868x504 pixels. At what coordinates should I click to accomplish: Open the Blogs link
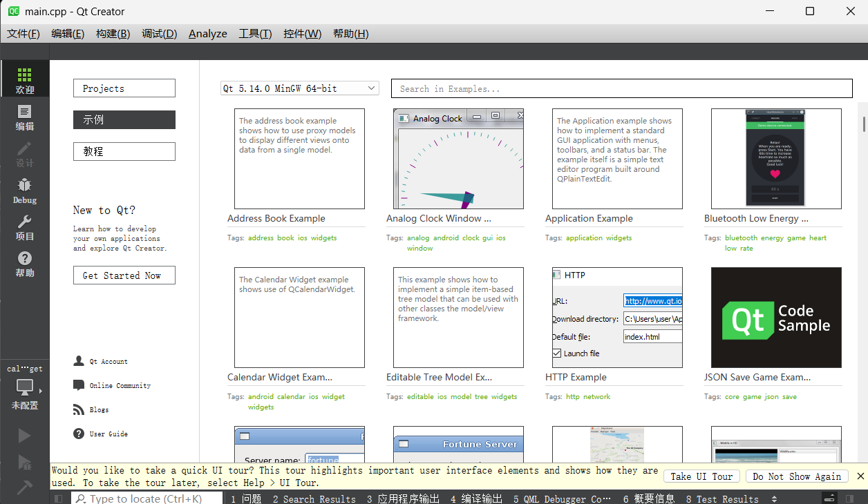tap(99, 409)
